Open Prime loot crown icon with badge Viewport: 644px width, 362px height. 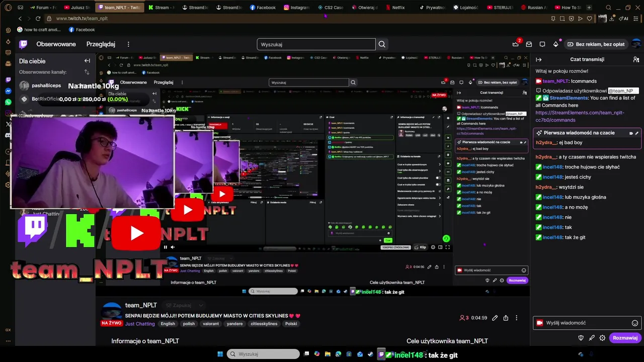[x=516, y=44]
